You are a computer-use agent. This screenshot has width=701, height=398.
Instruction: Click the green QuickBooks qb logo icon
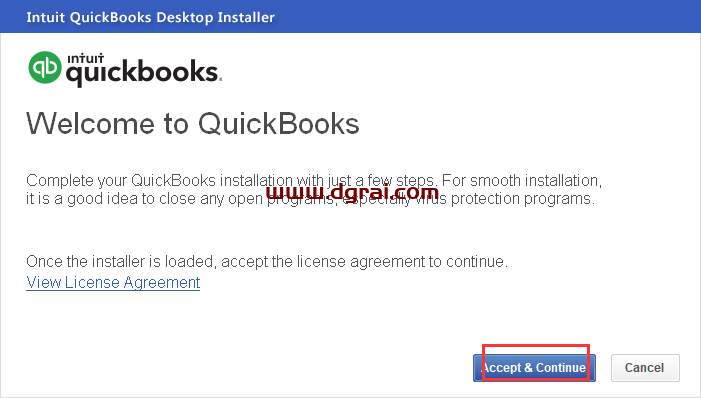click(45, 68)
